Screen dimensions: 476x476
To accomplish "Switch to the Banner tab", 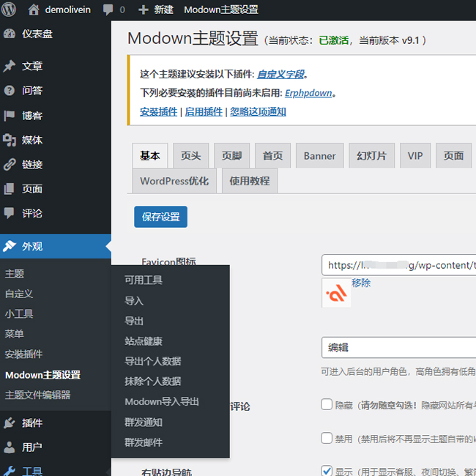I will pos(320,156).
